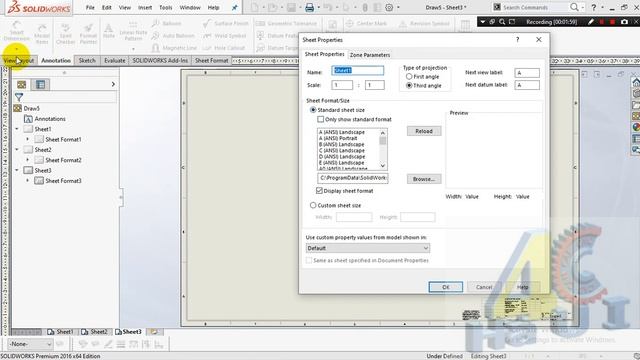Open the Tools menu

point(165,7)
